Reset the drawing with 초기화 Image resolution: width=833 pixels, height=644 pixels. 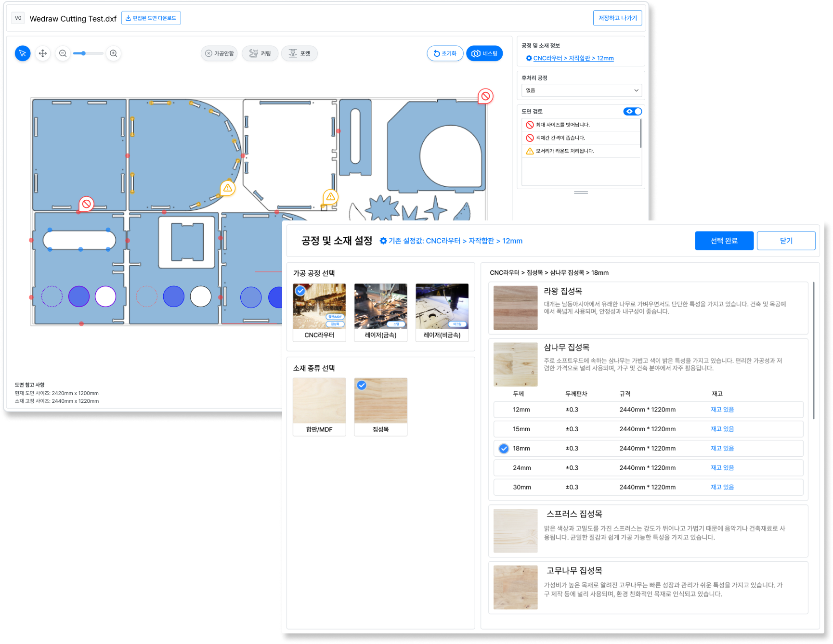[445, 53]
